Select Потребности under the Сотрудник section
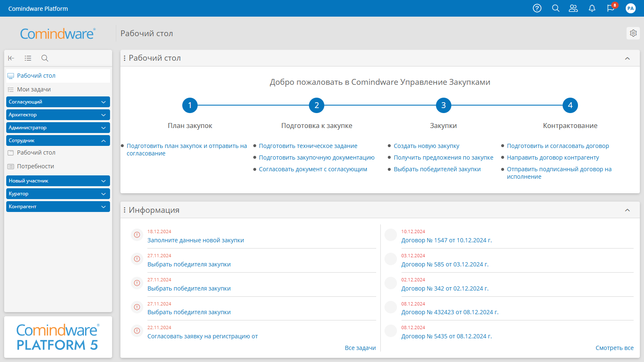Screen dimensions: 644x362 pos(36,166)
